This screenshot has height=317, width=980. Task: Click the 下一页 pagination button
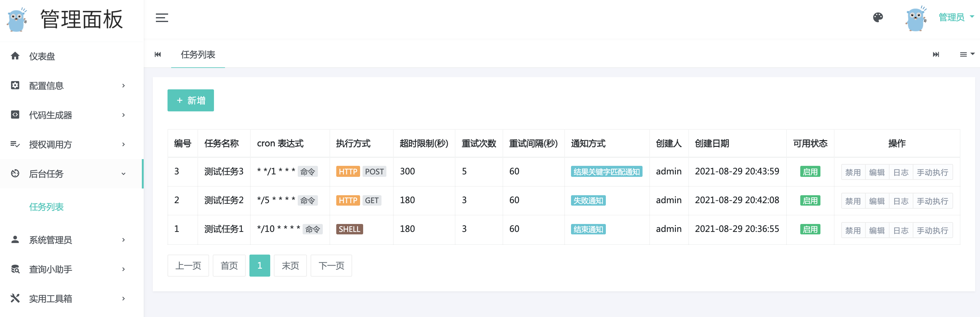coord(331,265)
